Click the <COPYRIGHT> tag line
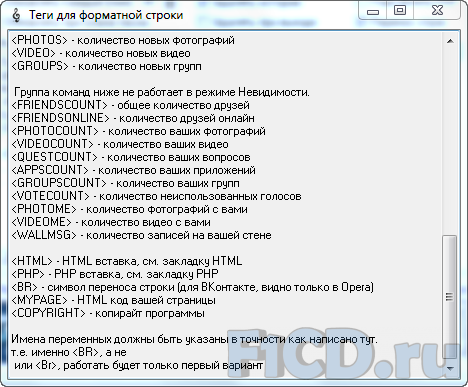The height and width of the screenshot is (387, 468). coord(108,313)
